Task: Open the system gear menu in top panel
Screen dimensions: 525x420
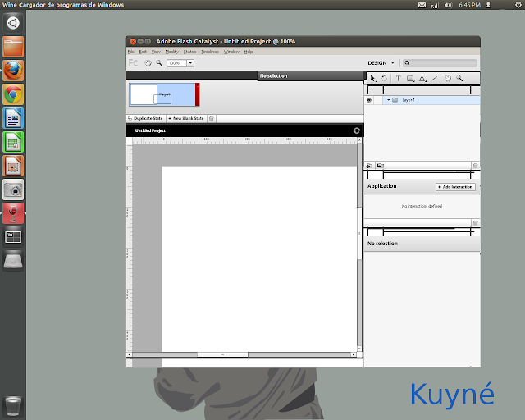Action: click(x=518, y=5)
